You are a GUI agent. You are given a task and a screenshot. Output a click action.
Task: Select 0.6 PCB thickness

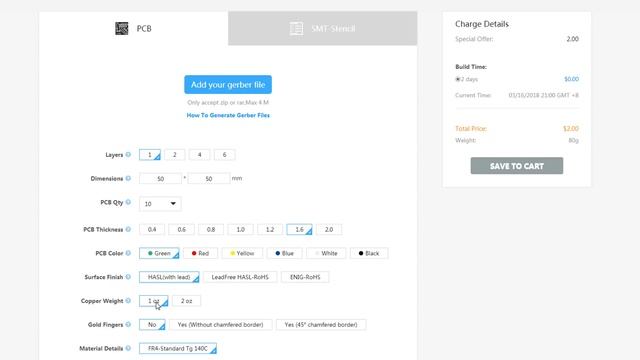pyautogui.click(x=182, y=229)
